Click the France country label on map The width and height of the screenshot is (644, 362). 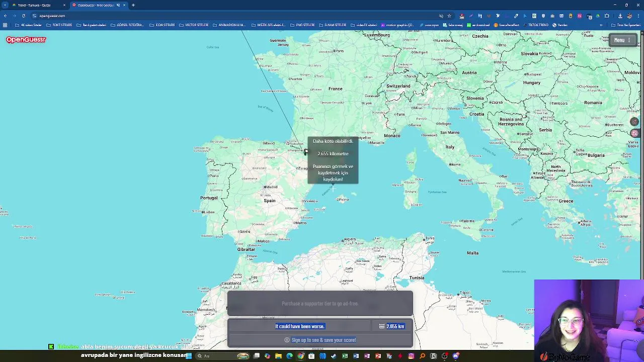point(335,89)
